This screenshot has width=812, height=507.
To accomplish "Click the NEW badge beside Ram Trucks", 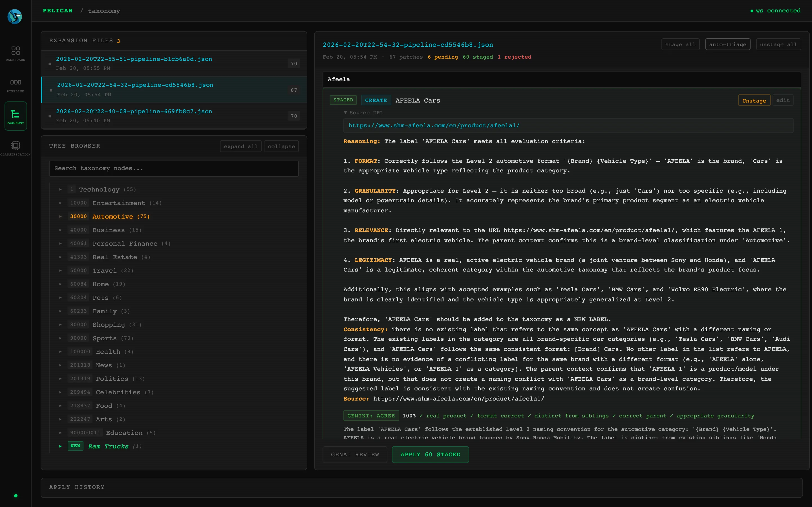I will tap(75, 446).
